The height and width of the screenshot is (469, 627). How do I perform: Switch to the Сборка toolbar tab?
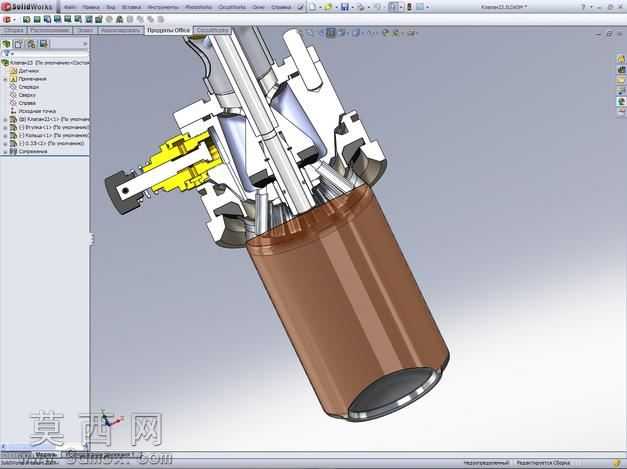14,30
